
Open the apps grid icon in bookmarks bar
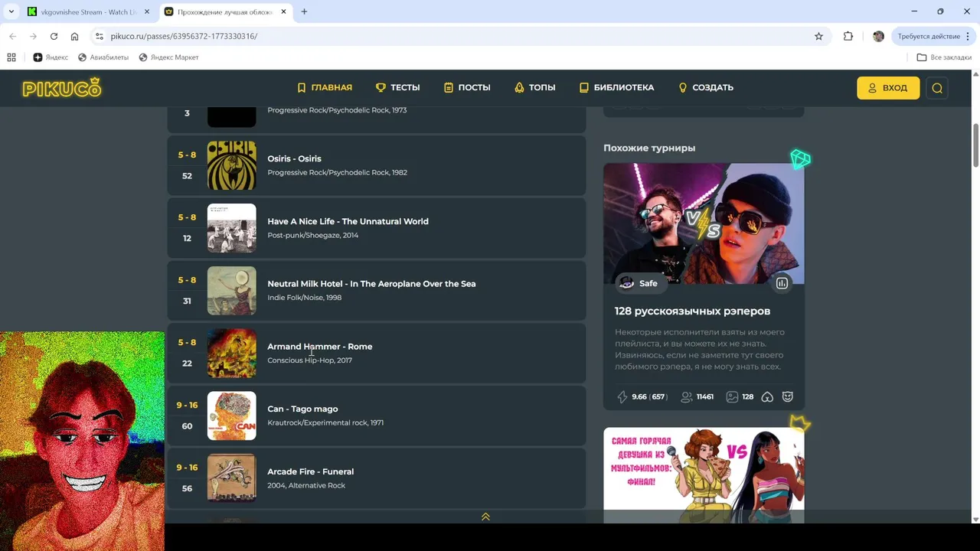[11, 57]
